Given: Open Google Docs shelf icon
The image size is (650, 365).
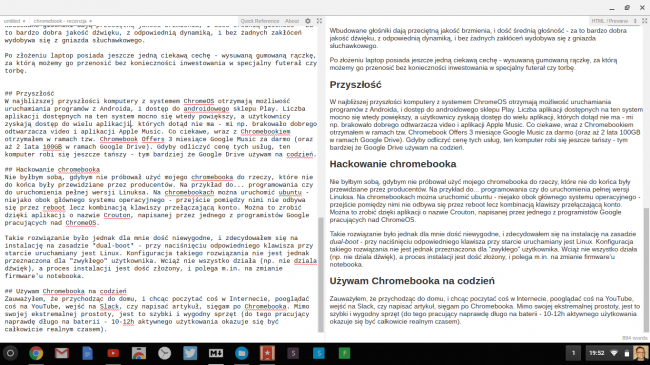Looking at the screenshot, I should (87, 353).
